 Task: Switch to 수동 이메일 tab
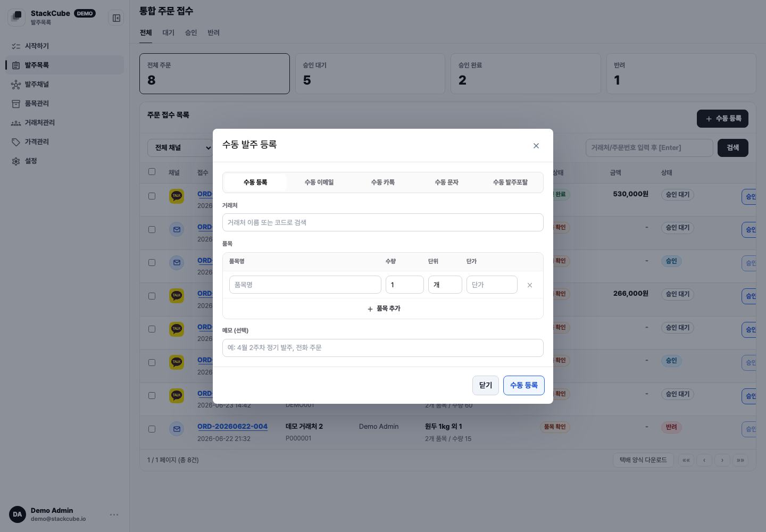[319, 182]
